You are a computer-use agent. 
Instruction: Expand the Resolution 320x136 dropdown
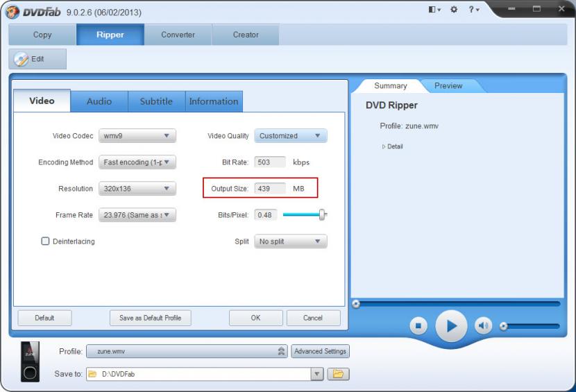137,189
